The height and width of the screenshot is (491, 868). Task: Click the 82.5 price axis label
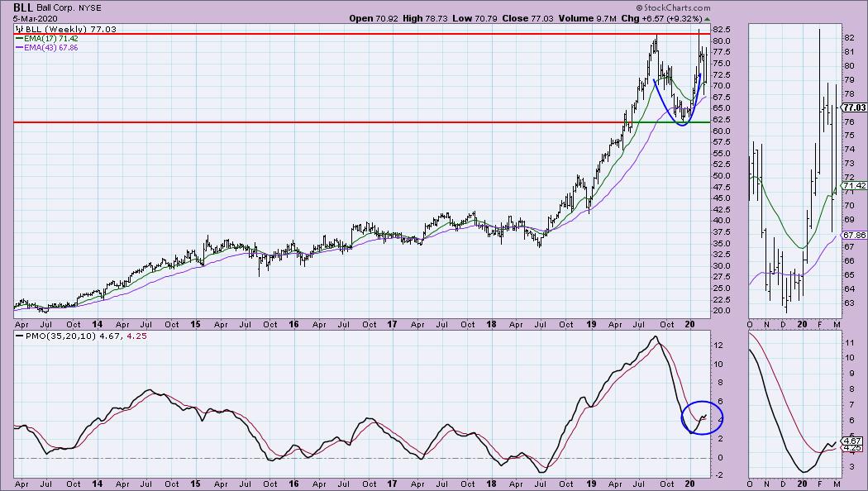click(x=722, y=29)
